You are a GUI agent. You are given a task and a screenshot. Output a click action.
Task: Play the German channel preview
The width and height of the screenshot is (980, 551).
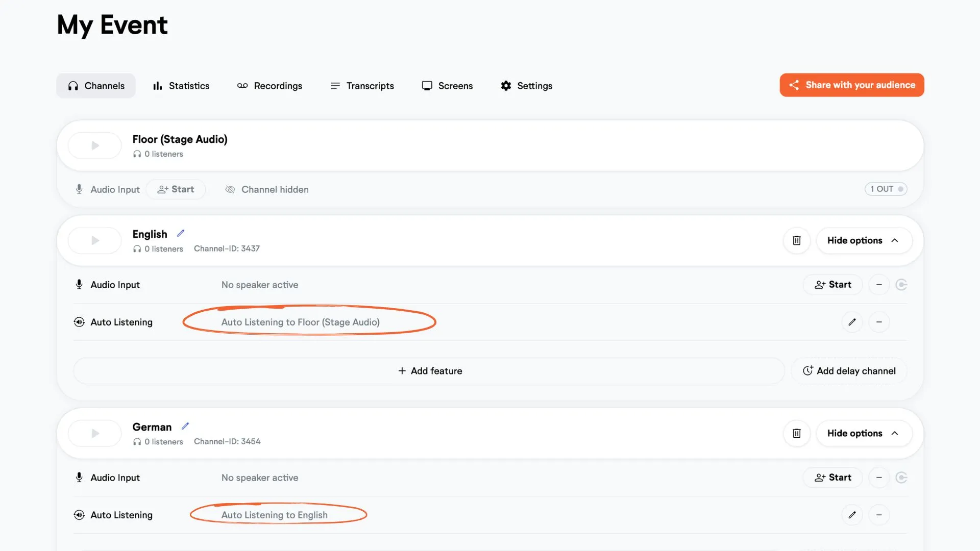(94, 433)
